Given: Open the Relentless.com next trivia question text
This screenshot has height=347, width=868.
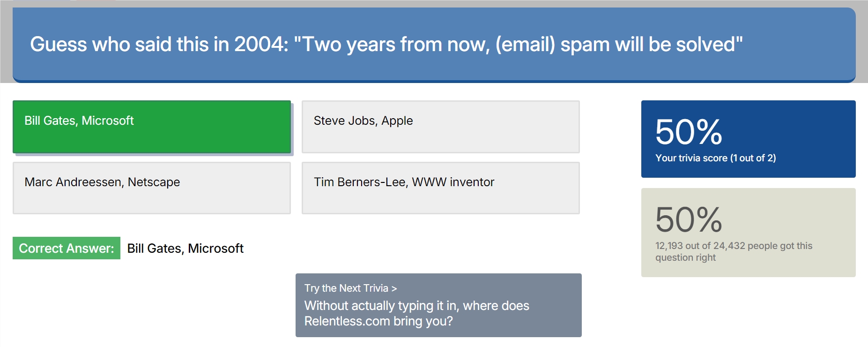Looking at the screenshot, I should (416, 313).
